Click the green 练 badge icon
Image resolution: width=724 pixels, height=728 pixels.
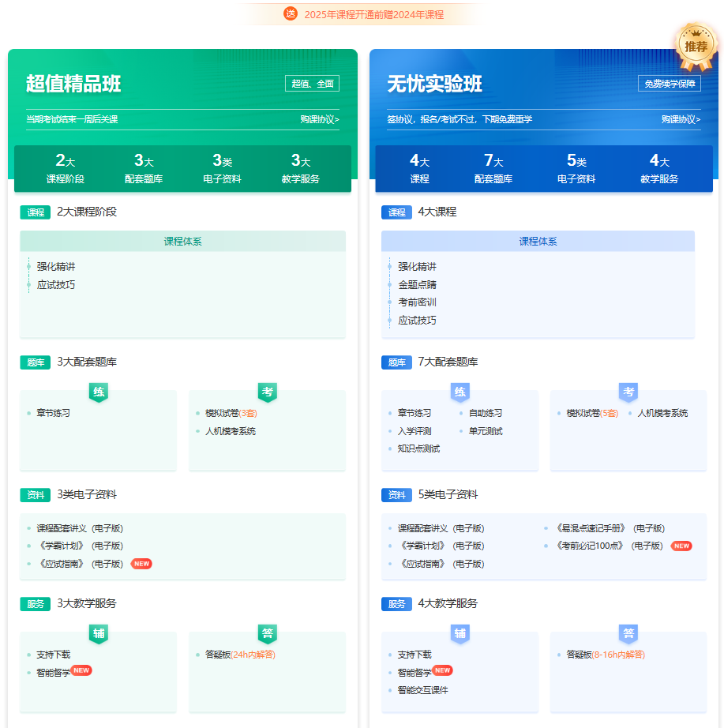tap(98, 392)
